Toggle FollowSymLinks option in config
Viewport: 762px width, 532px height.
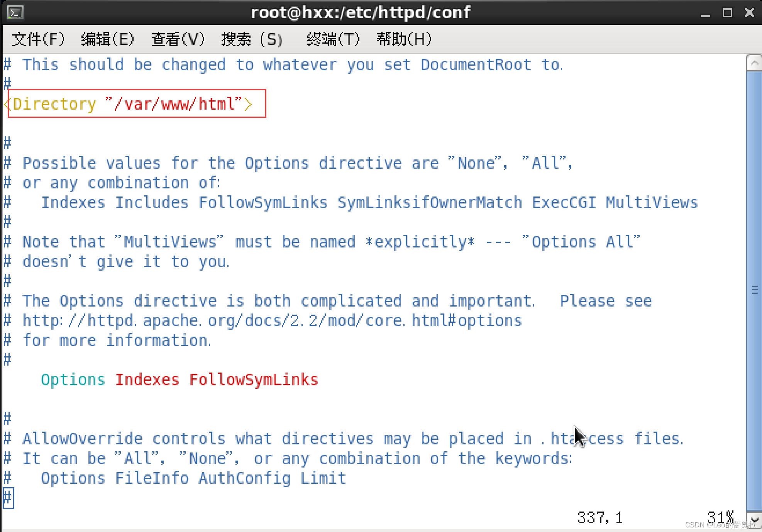(252, 380)
